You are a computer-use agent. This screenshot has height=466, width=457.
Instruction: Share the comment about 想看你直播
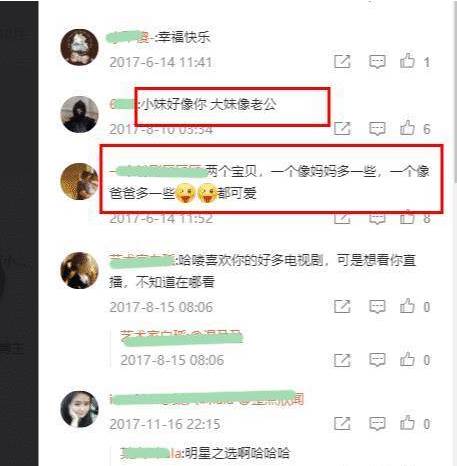(x=342, y=307)
